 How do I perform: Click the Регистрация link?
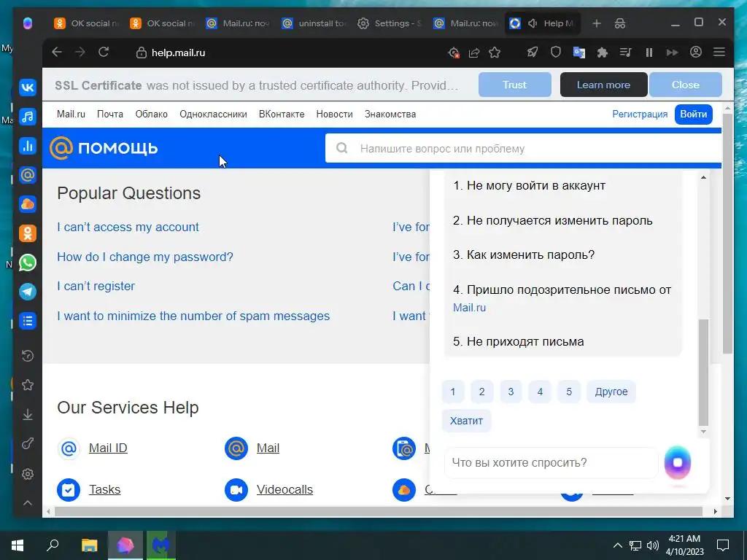[x=640, y=114]
